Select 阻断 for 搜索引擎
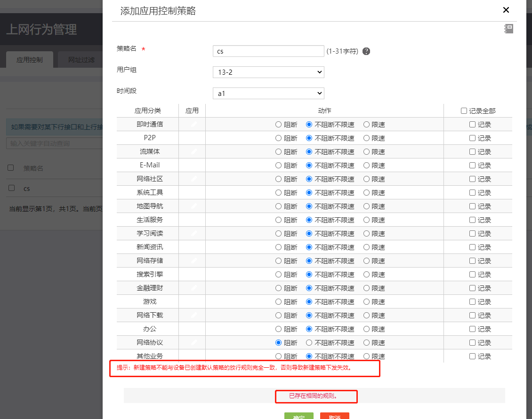 pyautogui.click(x=279, y=274)
